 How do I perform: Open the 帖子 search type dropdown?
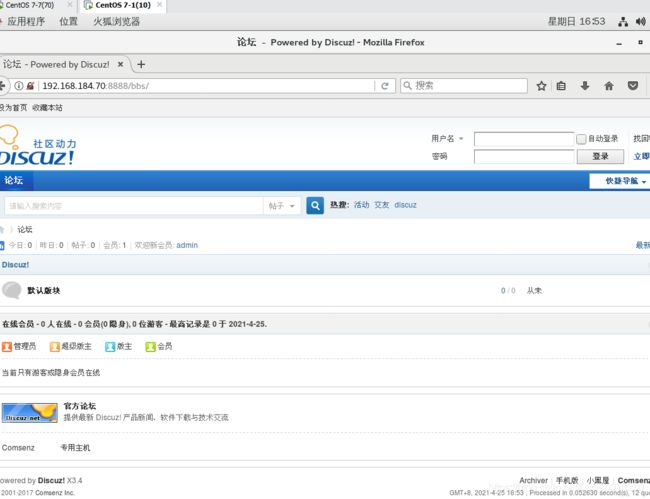tap(281, 206)
